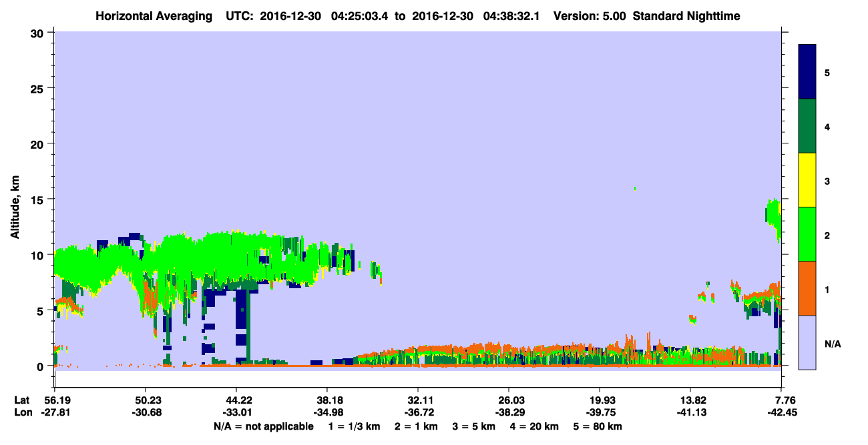Image resolution: width=868 pixels, height=445 pixels.
Task: Click the longitude value -38.29
Action: [509, 412]
